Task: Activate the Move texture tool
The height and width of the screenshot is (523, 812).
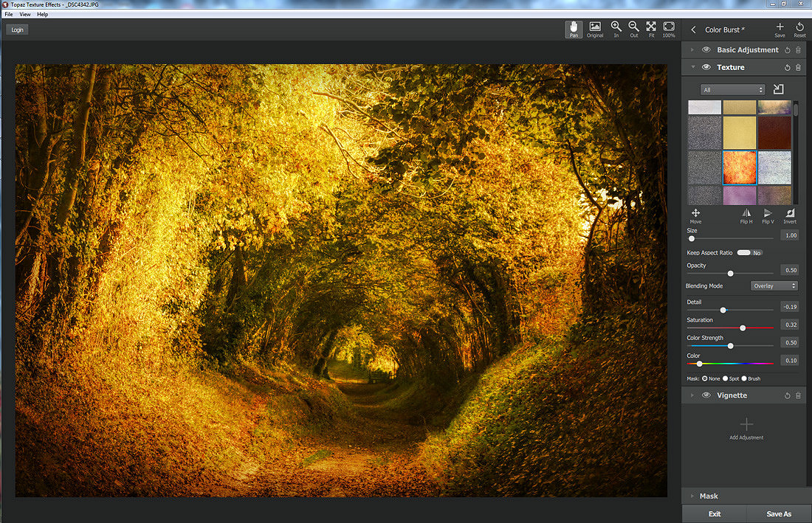Action: pos(695,216)
